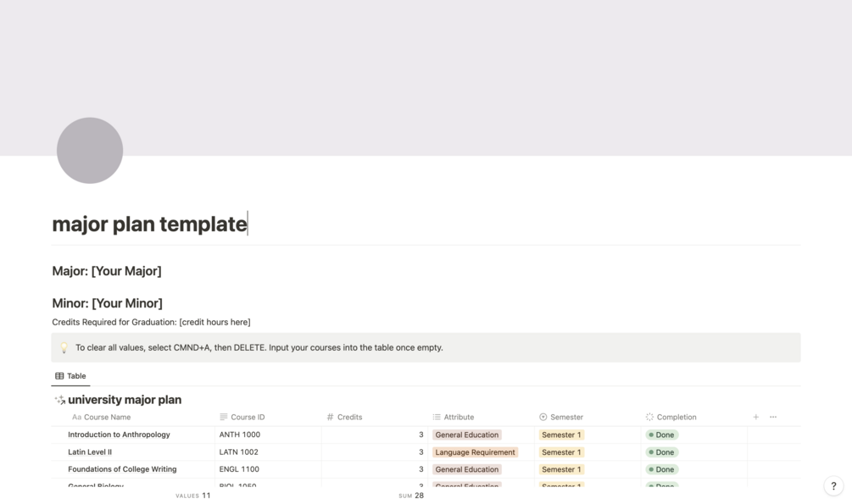The height and width of the screenshot is (504, 852).
Task: Click the university major plan database icon
Action: (59, 400)
